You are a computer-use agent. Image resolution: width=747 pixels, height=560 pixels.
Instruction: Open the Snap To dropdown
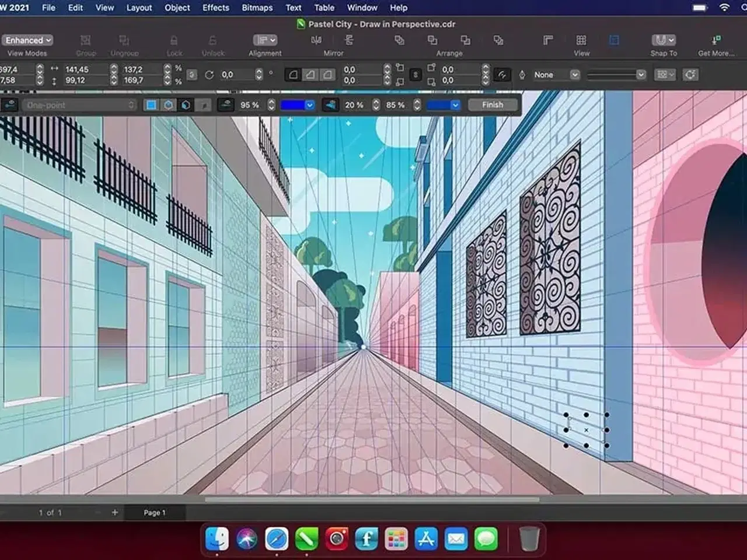[664, 40]
